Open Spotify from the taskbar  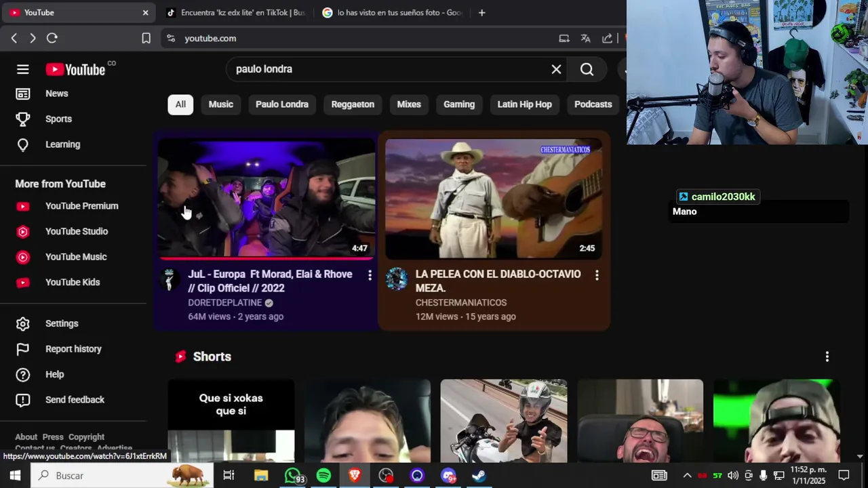tap(323, 476)
